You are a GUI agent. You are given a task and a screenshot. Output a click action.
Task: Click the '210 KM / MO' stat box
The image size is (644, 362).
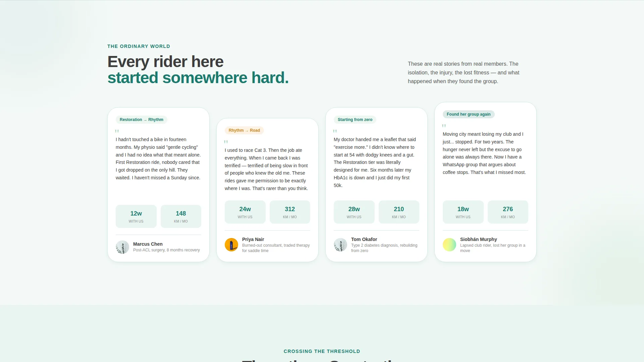pos(399,212)
